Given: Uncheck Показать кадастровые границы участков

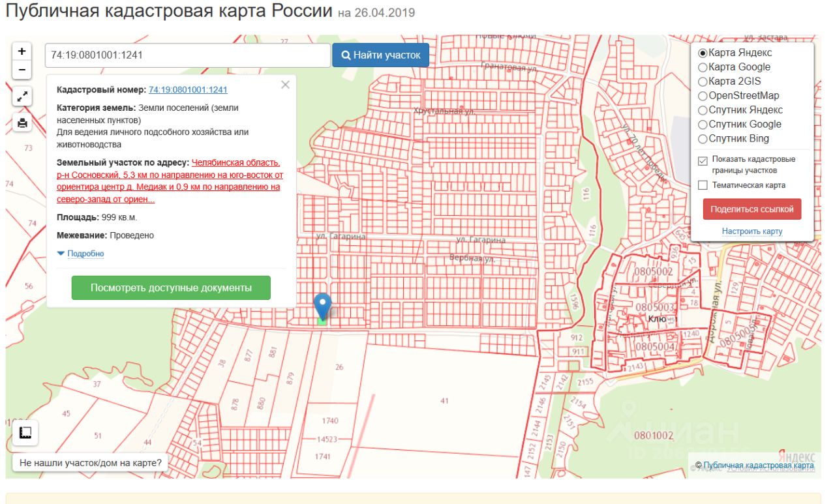Looking at the screenshot, I should coord(703,160).
